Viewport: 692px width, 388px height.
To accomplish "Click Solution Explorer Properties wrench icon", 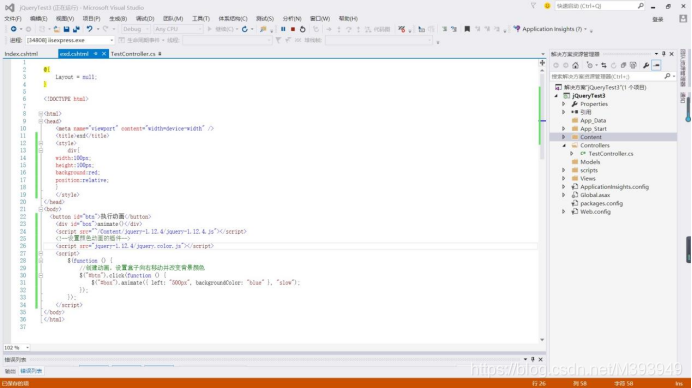I will tap(646, 65).
